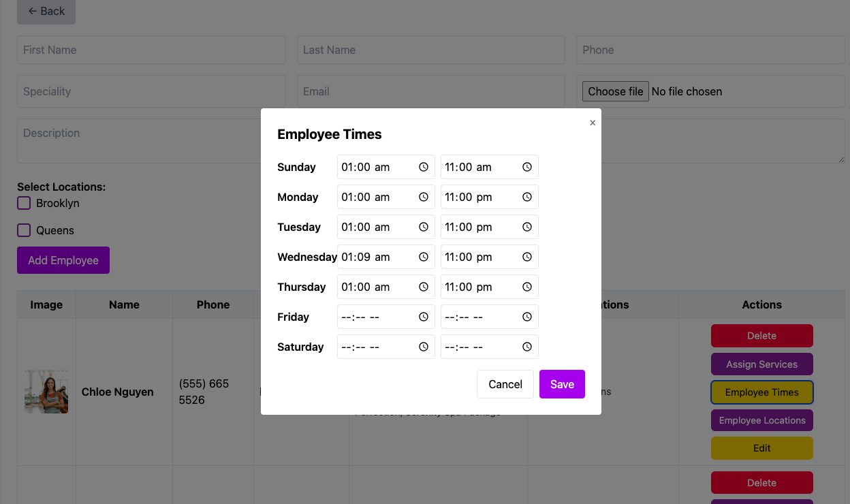Save the employee times

pos(562,384)
